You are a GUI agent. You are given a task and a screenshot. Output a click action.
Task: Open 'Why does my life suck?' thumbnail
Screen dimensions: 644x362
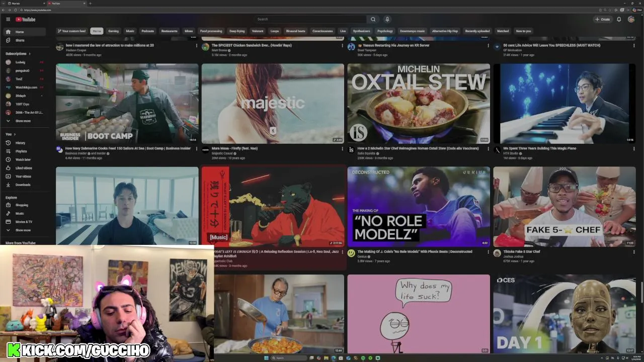point(419,314)
